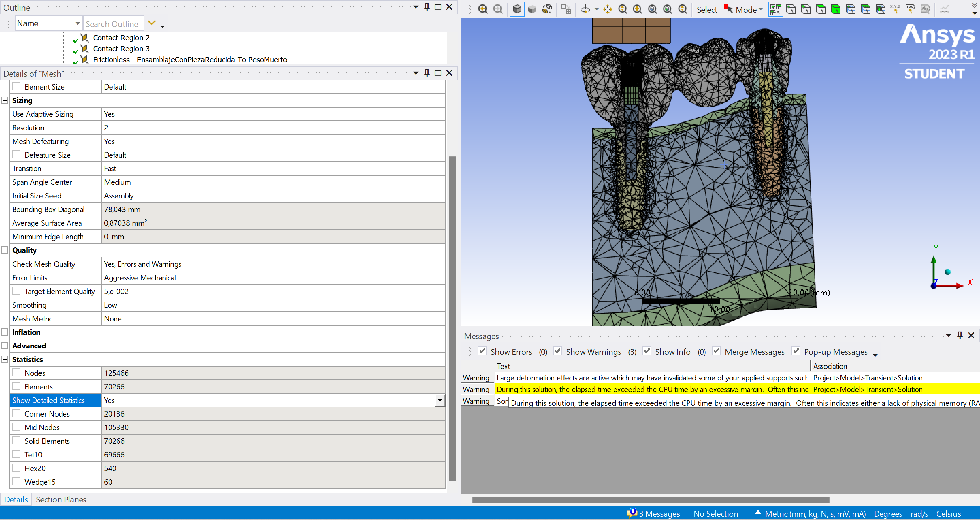Screen dimensions: 980x520
Task: Tick the Elements statistics checkbox
Action: [x=16, y=387]
